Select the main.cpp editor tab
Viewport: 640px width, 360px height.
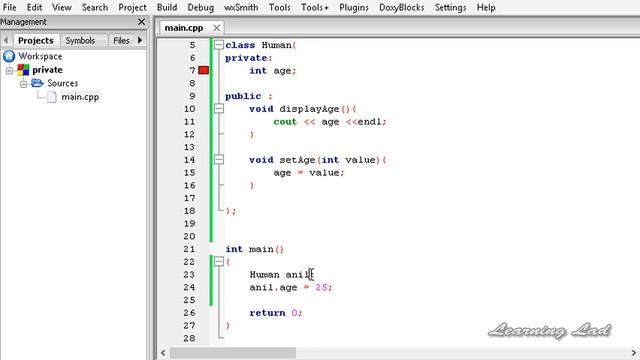(184, 28)
